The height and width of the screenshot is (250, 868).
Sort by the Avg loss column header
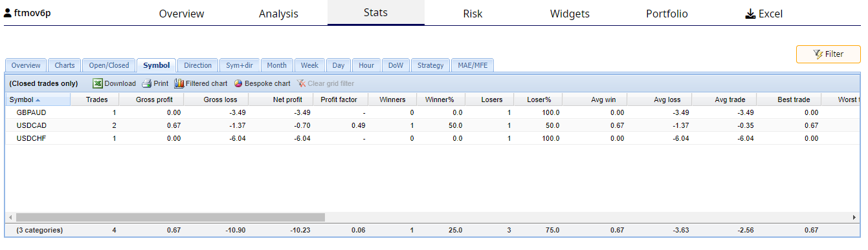(659, 99)
